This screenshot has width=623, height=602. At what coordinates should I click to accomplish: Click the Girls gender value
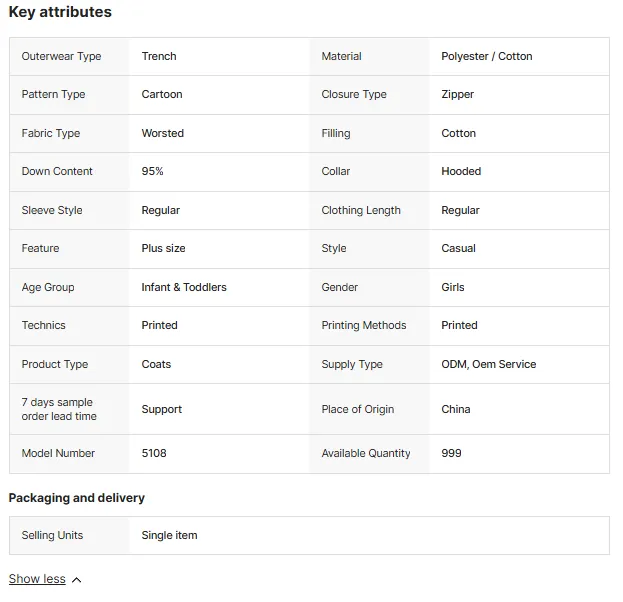(453, 287)
